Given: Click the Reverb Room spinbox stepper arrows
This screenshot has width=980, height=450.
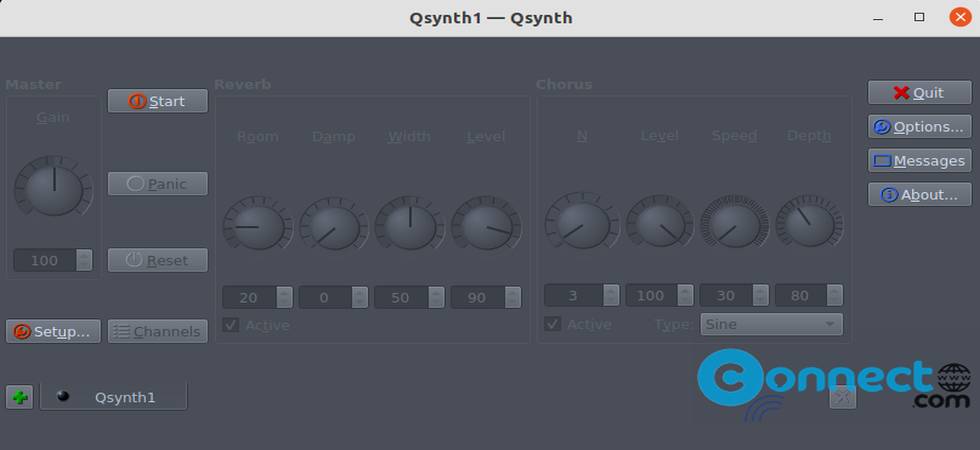Looking at the screenshot, I should [284, 298].
